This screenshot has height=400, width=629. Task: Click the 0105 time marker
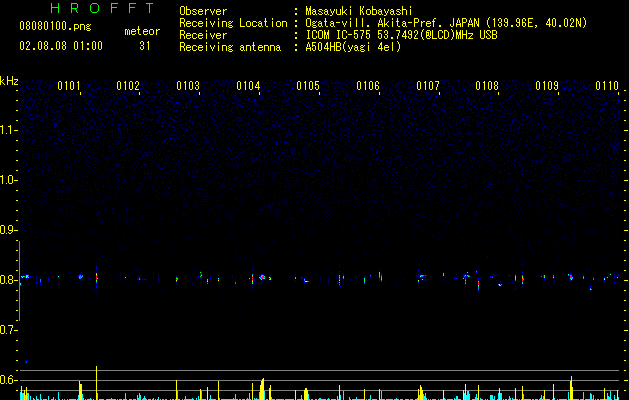point(308,86)
